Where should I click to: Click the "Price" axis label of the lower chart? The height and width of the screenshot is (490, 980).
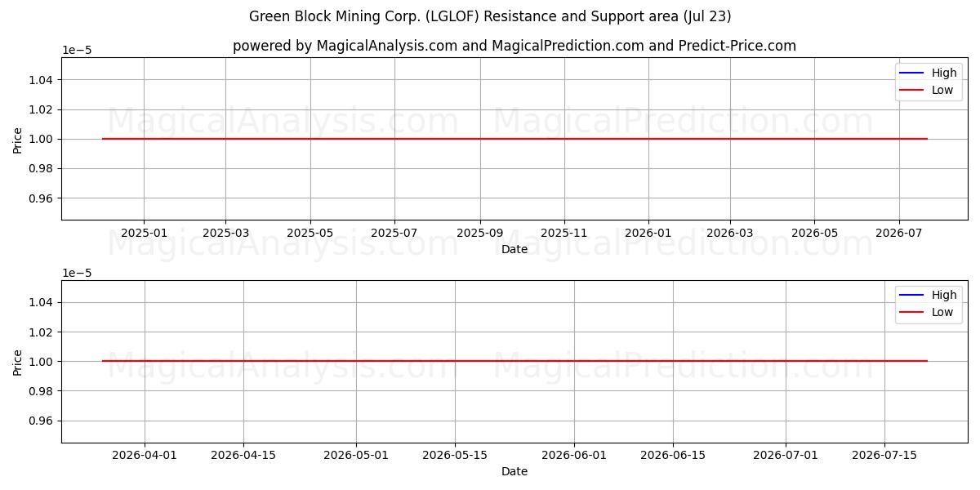(18, 362)
